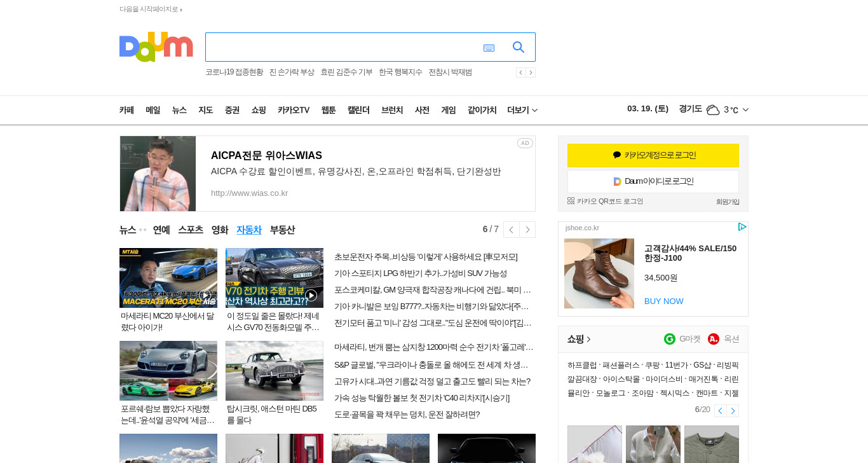Image resolution: width=868 pixels, height=463 pixels.
Task: Click the 3 ℃ temperature reading
Action: coord(731,110)
